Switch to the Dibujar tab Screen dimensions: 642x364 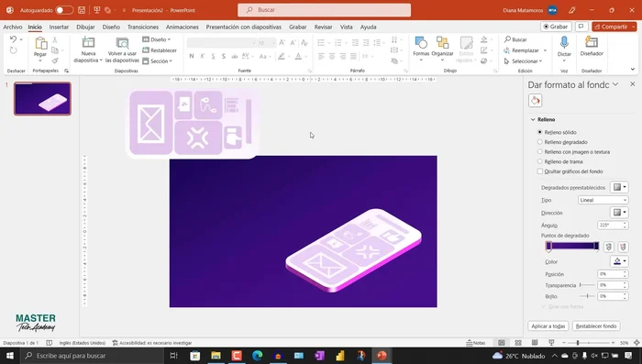85,27
